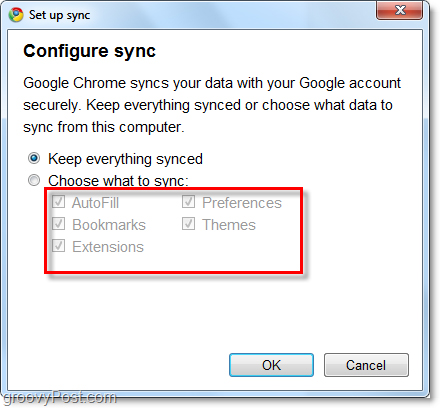Viewport: 440px width, 408px height.
Task: Click the Configure sync heading
Action: [x=89, y=51]
